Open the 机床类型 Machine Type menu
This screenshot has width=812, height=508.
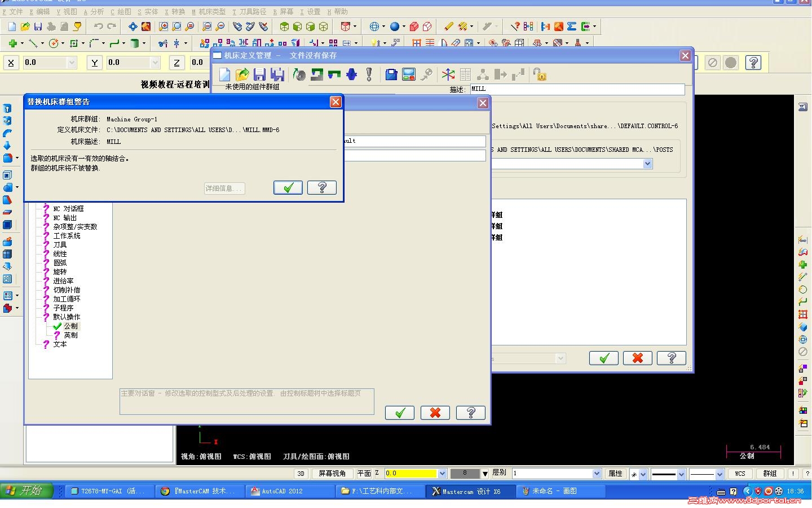209,11
